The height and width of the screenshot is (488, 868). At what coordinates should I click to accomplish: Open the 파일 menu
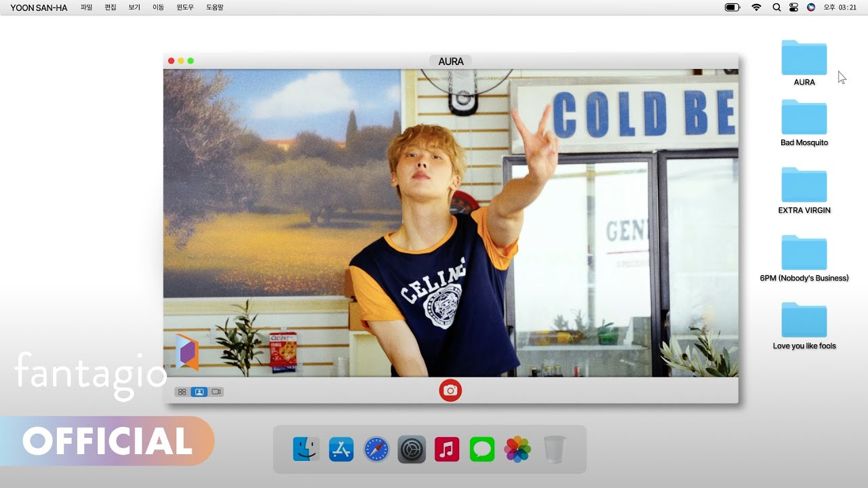pyautogui.click(x=86, y=7)
